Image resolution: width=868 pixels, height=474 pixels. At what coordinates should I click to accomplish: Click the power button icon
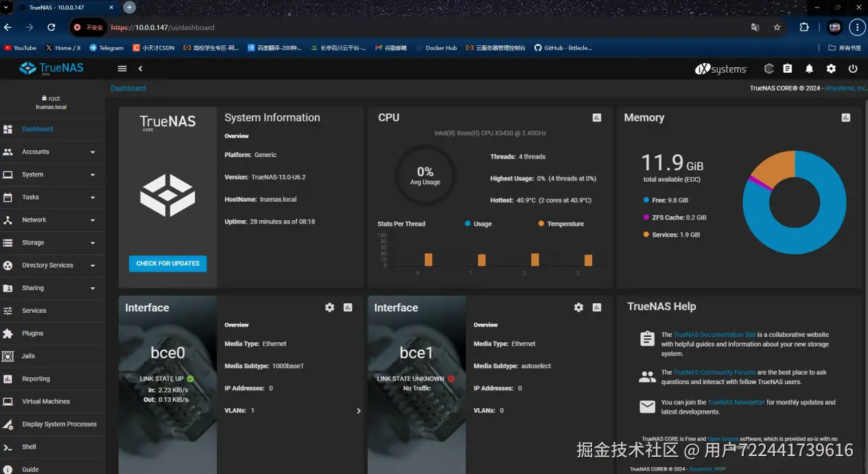[853, 69]
